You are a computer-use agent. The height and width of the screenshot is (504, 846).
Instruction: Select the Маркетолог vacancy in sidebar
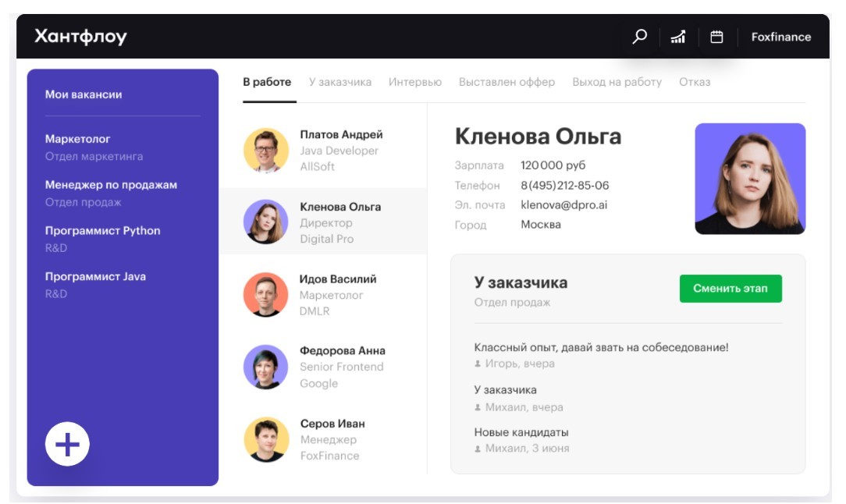[x=78, y=139]
